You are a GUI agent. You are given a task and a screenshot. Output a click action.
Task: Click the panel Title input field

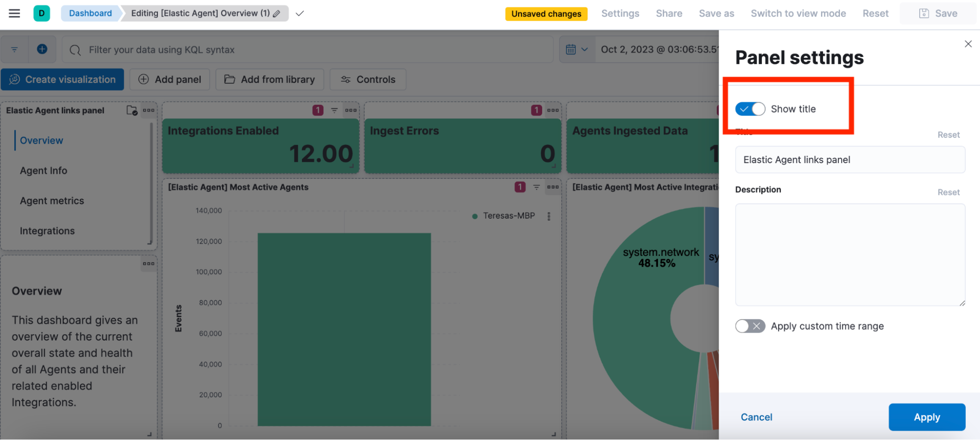point(850,160)
